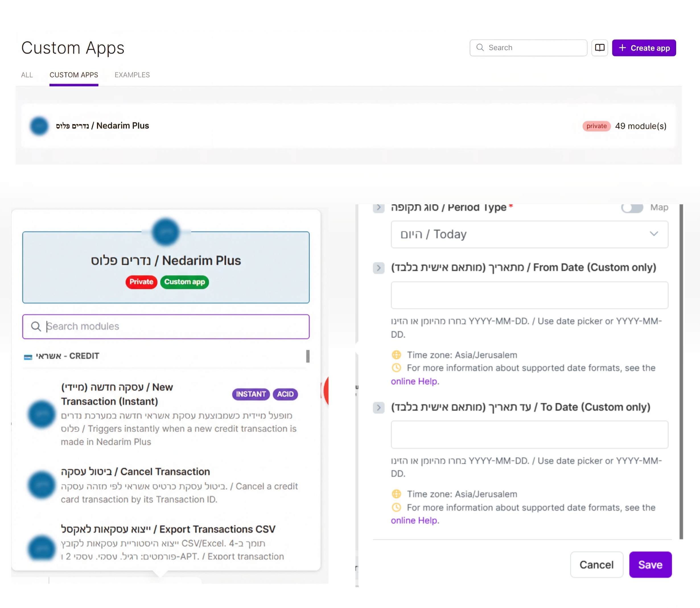The width and height of the screenshot is (700, 608).
Task: Open the documentation book icon
Action: [x=600, y=48]
